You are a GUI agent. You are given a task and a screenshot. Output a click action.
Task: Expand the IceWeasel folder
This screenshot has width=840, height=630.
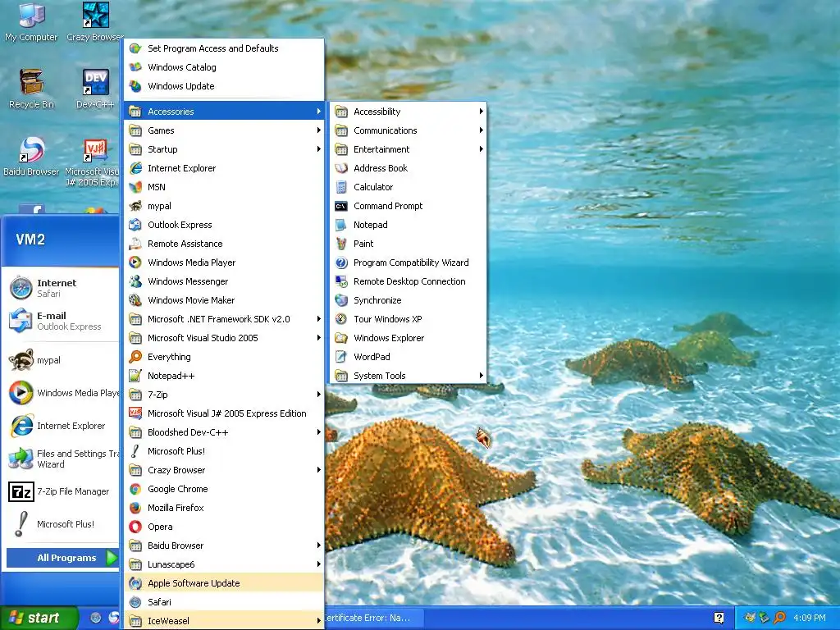225,621
